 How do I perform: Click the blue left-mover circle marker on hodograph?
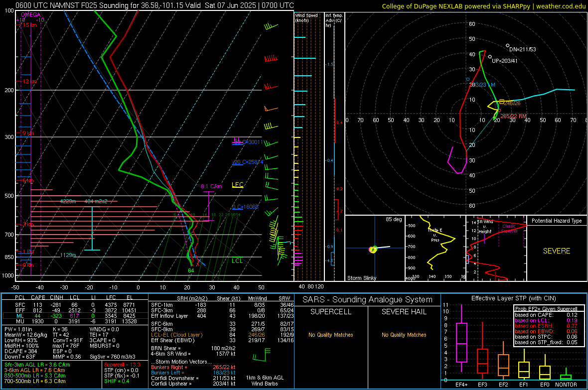pos(468,80)
